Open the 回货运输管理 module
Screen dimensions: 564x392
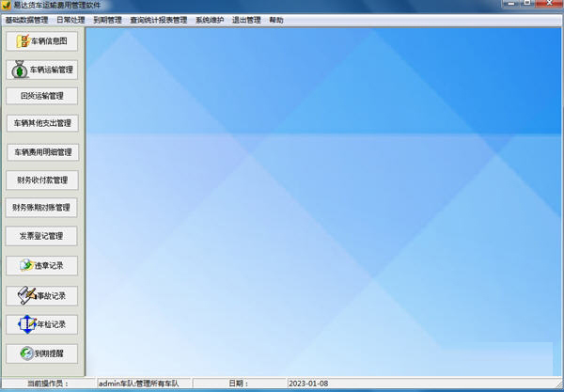tap(41, 96)
